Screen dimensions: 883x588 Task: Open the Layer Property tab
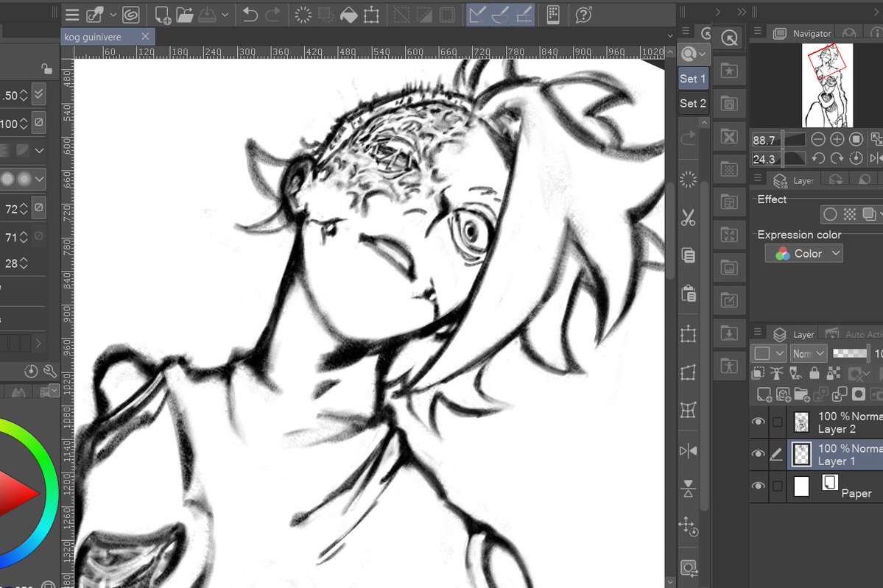[x=795, y=180]
